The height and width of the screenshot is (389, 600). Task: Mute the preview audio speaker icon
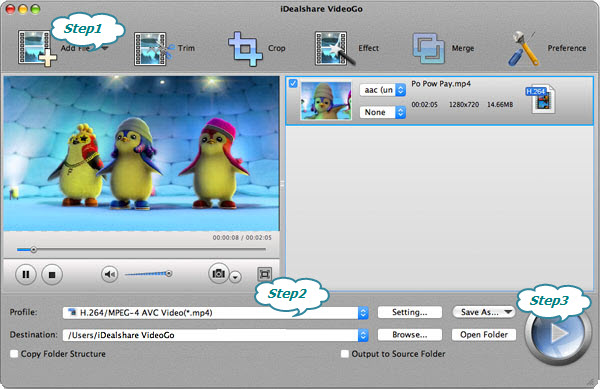[x=109, y=274]
